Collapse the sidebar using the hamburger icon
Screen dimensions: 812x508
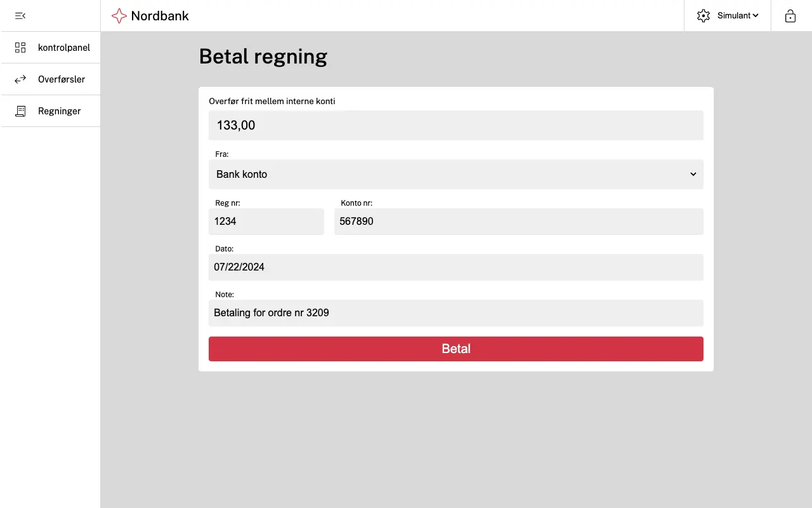[x=20, y=15]
